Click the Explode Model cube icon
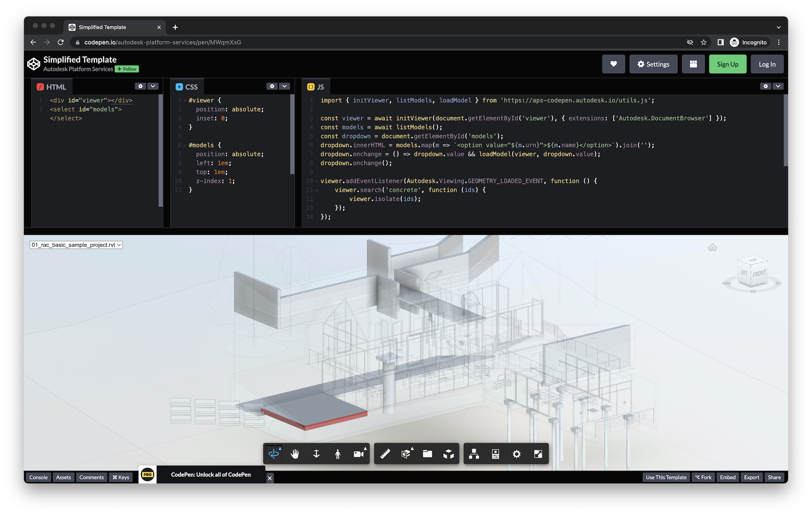This screenshot has height=515, width=812. 449,454
